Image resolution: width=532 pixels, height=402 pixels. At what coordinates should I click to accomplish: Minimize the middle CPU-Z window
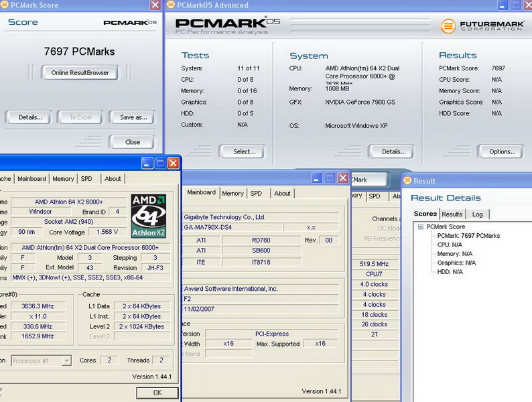pos(316,178)
